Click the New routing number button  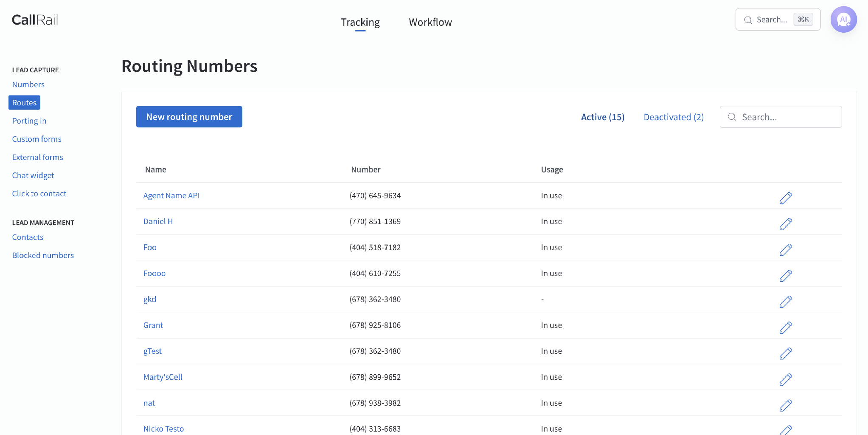tap(189, 117)
